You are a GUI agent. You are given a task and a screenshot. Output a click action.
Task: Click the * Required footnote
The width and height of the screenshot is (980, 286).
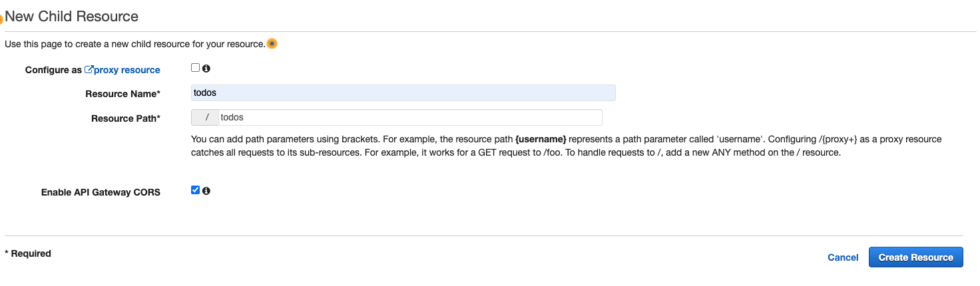(28, 253)
